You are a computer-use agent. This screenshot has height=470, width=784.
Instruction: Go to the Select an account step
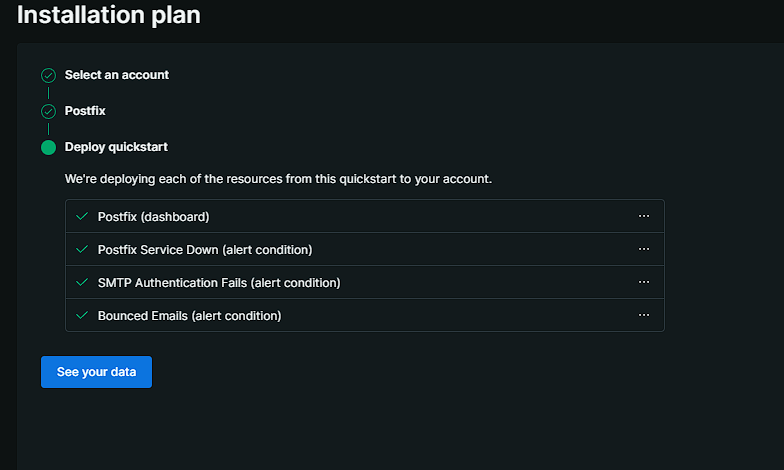117,75
